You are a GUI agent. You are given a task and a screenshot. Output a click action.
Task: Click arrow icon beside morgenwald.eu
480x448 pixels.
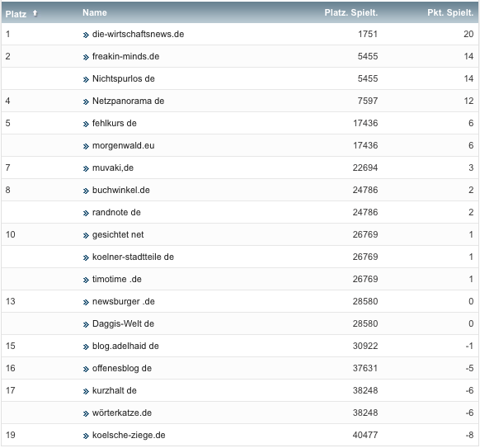[86, 146]
